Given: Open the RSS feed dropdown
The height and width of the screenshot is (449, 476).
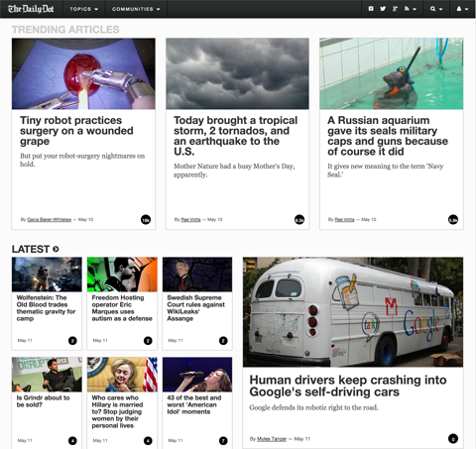Looking at the screenshot, I should click(x=411, y=9).
